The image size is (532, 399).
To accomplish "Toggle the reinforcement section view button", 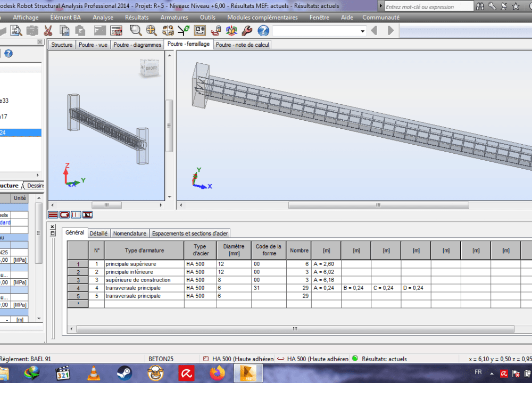I will tap(76, 214).
